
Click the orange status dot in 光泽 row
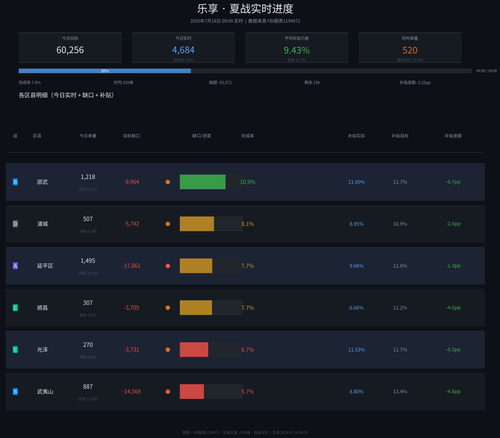168,350
